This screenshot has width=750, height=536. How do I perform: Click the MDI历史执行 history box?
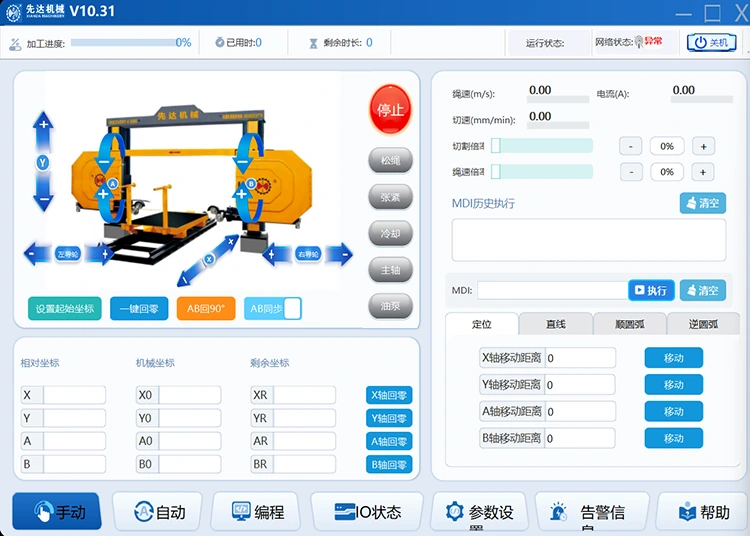pyautogui.click(x=589, y=240)
